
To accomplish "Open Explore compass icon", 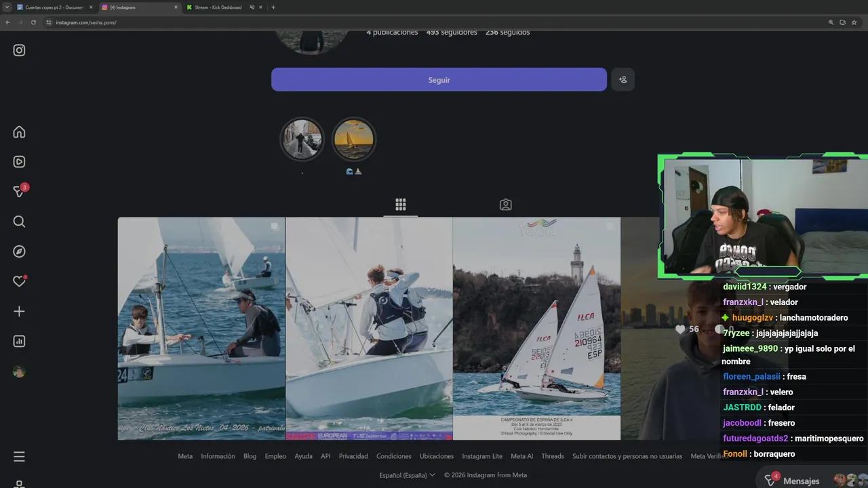I will tap(19, 251).
